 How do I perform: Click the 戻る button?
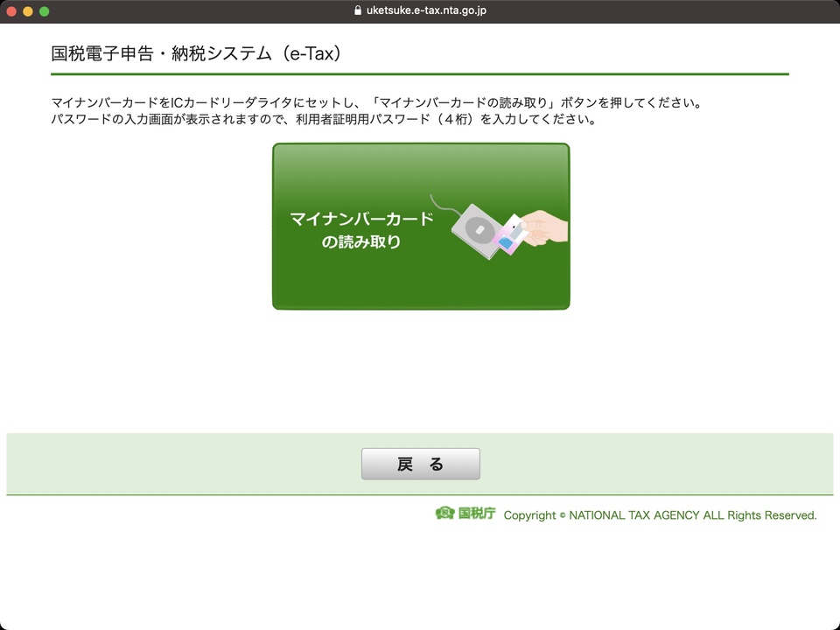coord(421,464)
